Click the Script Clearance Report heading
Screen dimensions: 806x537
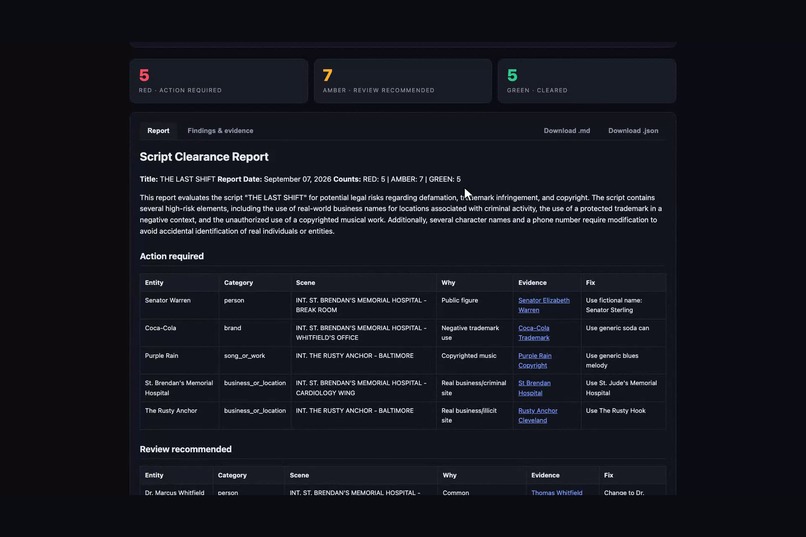[204, 157]
